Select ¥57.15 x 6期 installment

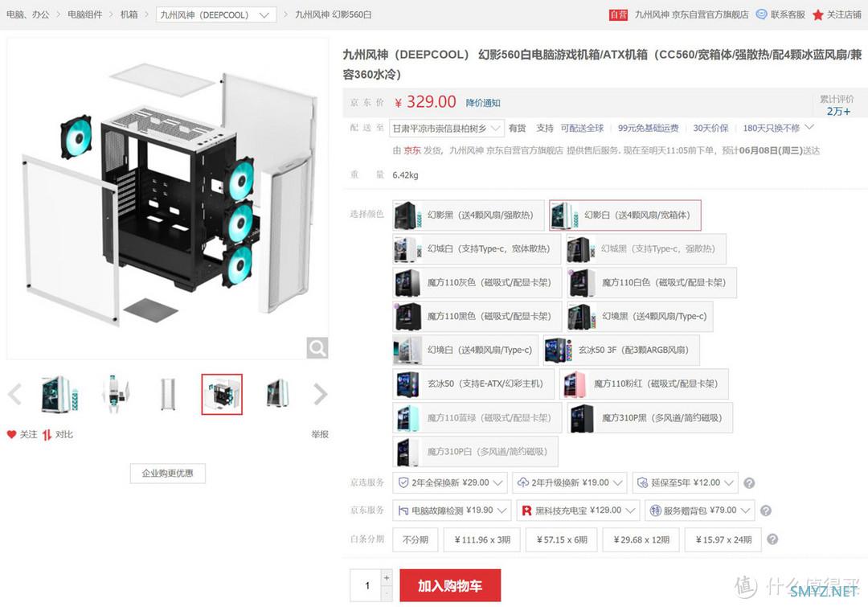click(561, 539)
